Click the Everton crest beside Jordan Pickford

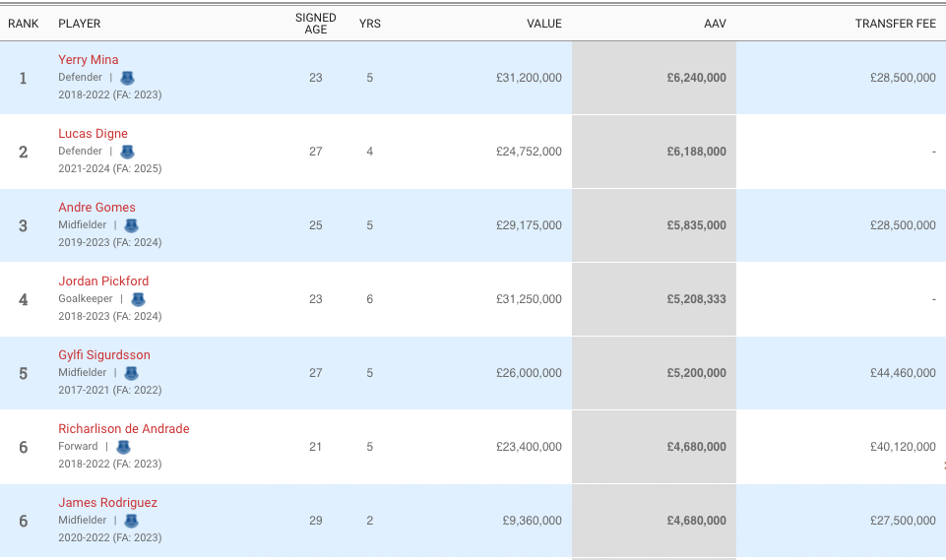click(x=138, y=299)
